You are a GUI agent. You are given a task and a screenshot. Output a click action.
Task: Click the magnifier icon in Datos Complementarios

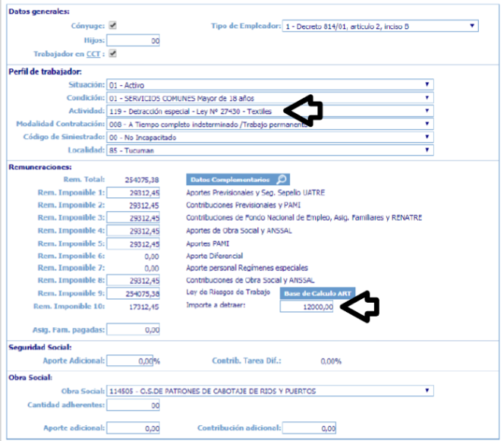tap(282, 180)
